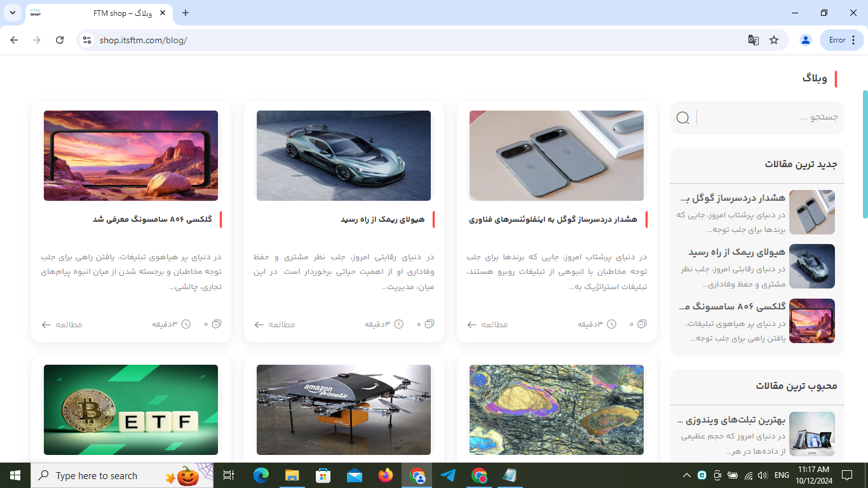Open Microsoft Store from the taskbar
This screenshot has width=868, height=488.
click(x=323, y=475)
